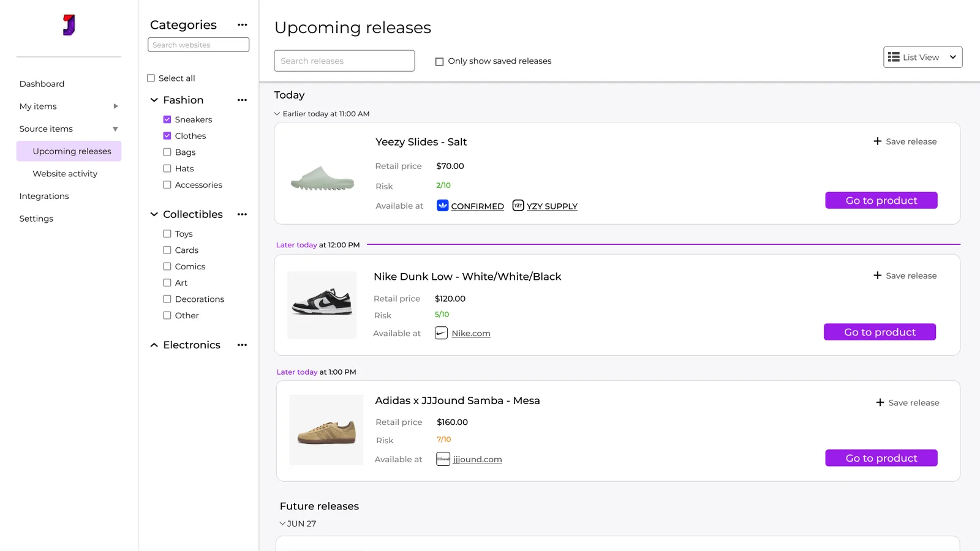Click the jjjound.com store logo icon
Viewport: 980px width, 551px height.
[x=443, y=459]
